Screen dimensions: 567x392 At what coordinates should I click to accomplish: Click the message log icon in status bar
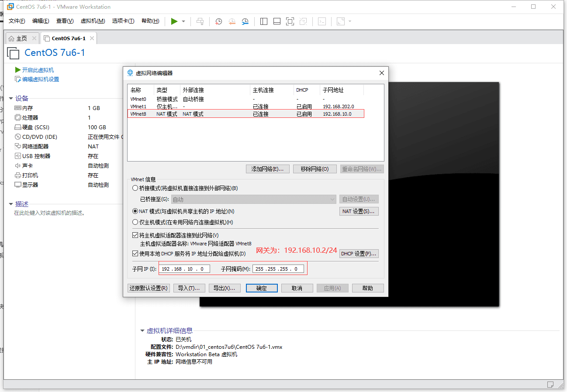click(550, 385)
